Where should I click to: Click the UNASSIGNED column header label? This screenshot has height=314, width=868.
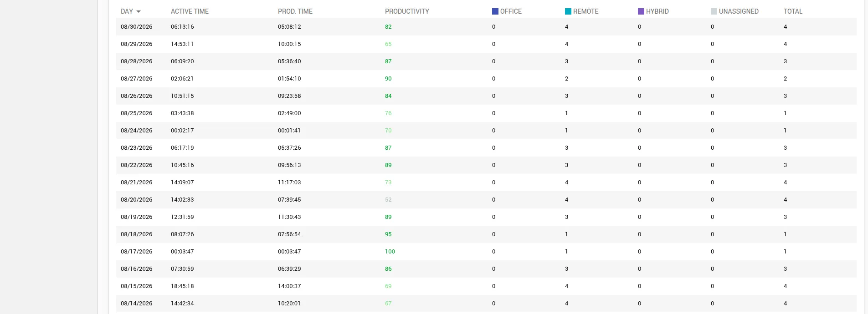(739, 11)
